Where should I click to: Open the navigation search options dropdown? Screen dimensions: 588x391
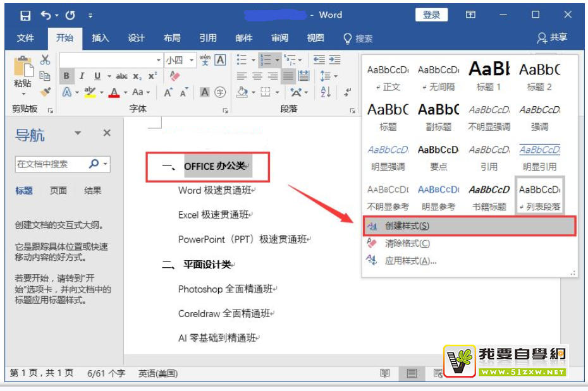[x=105, y=164]
